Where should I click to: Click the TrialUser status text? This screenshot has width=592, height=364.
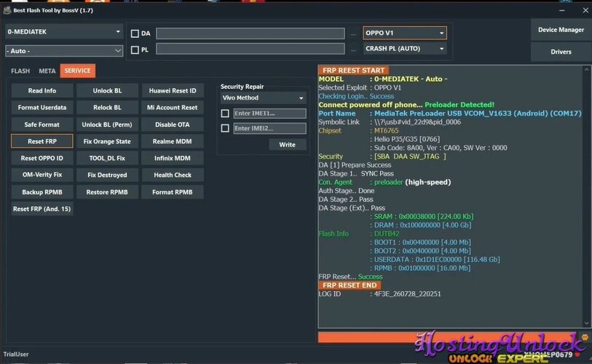click(x=16, y=355)
